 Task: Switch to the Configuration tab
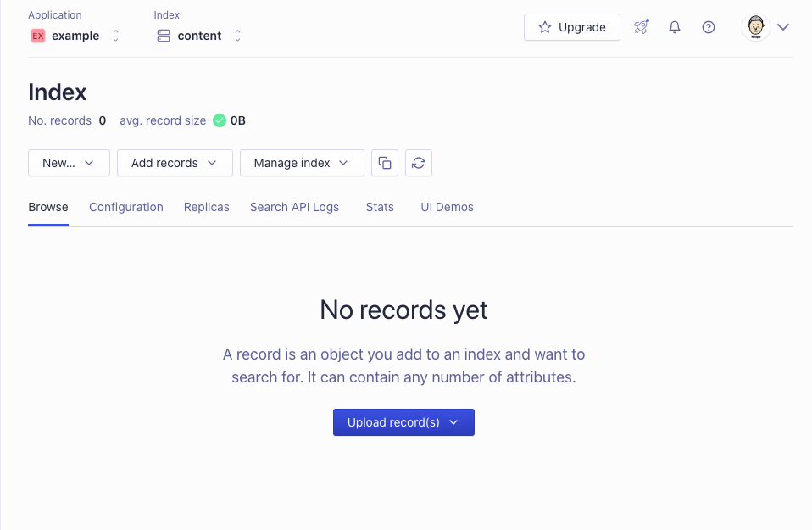coord(125,207)
